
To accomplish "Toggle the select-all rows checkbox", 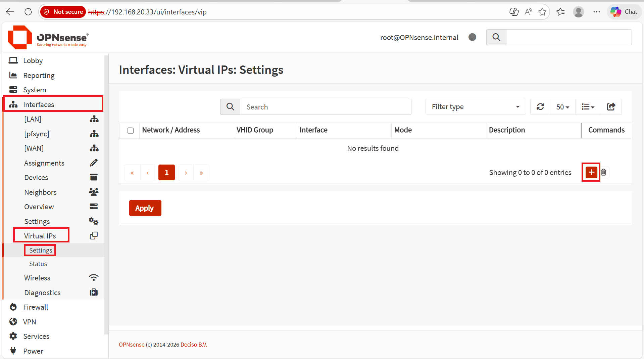I will pos(131,130).
